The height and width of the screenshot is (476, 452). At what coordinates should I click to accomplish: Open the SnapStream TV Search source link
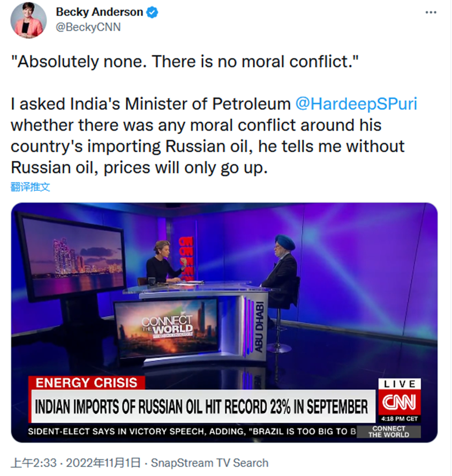click(210, 463)
